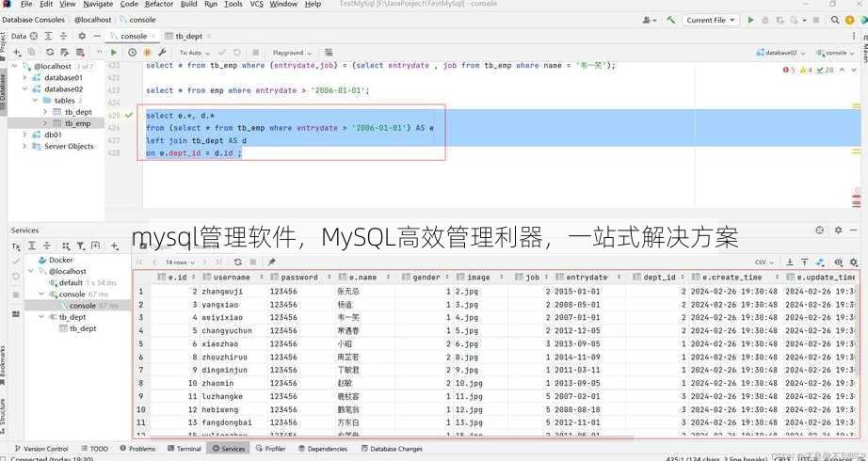Screen dimensions: 868x461
Task: Toggle in-editor results icon
Action: pyautogui.click(x=329, y=53)
